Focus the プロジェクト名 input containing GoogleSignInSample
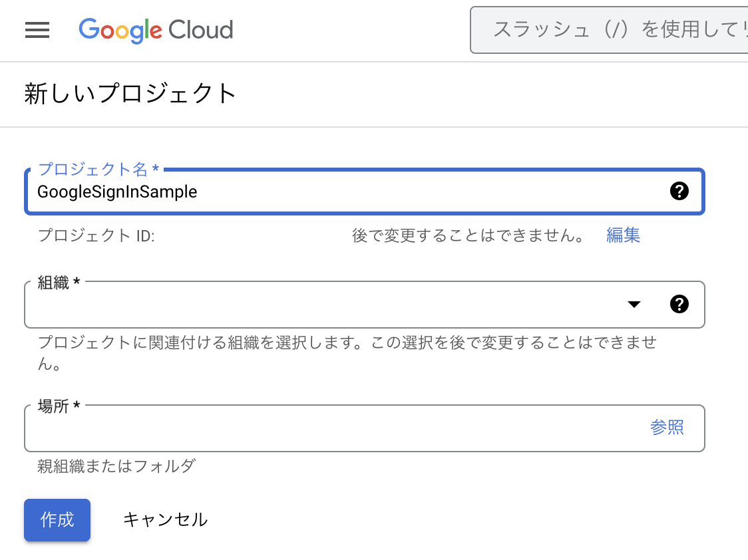 coord(266,192)
